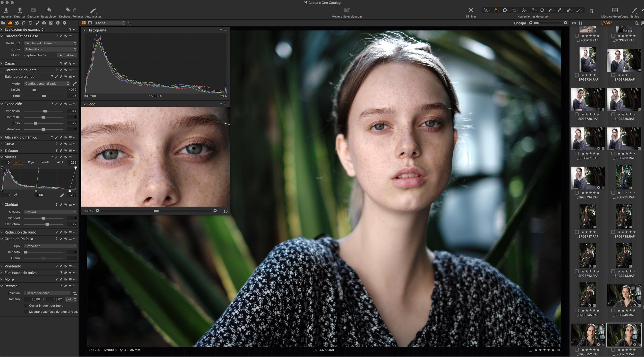Image resolution: width=644 pixels, height=357 pixels.
Task: Open the Claridad Método dropdown
Action: (x=50, y=212)
